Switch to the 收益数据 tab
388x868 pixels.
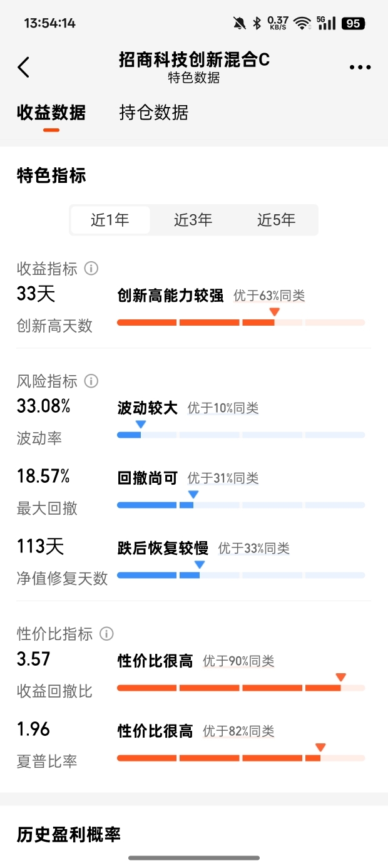coord(51,113)
